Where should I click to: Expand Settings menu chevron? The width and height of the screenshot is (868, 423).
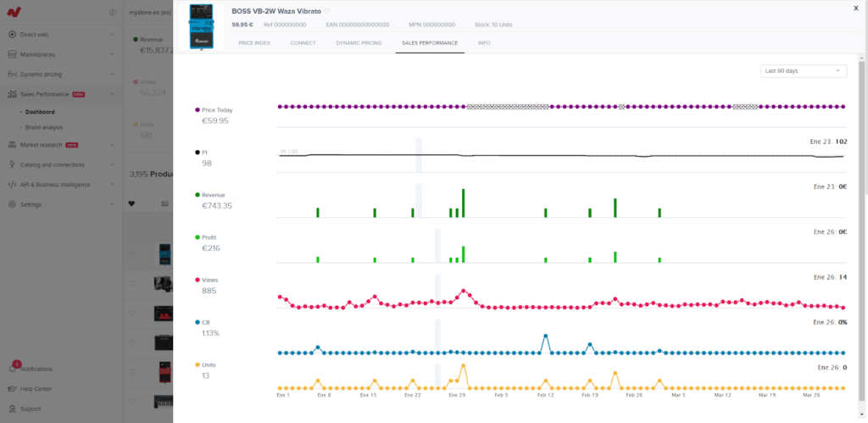click(113, 204)
